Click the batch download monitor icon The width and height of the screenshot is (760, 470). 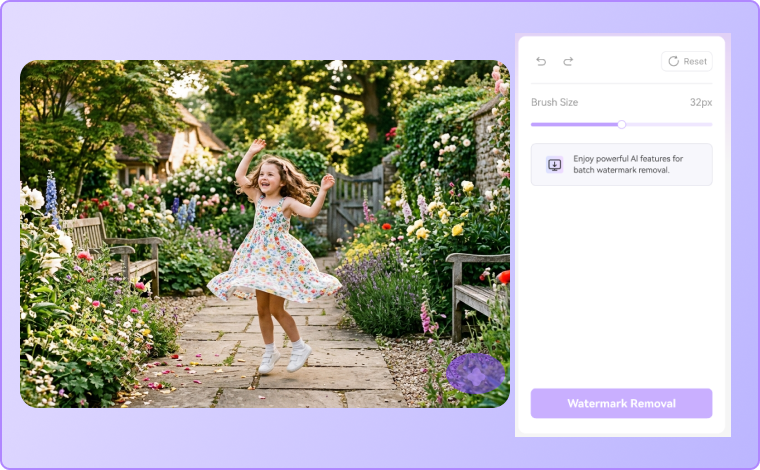tap(554, 165)
